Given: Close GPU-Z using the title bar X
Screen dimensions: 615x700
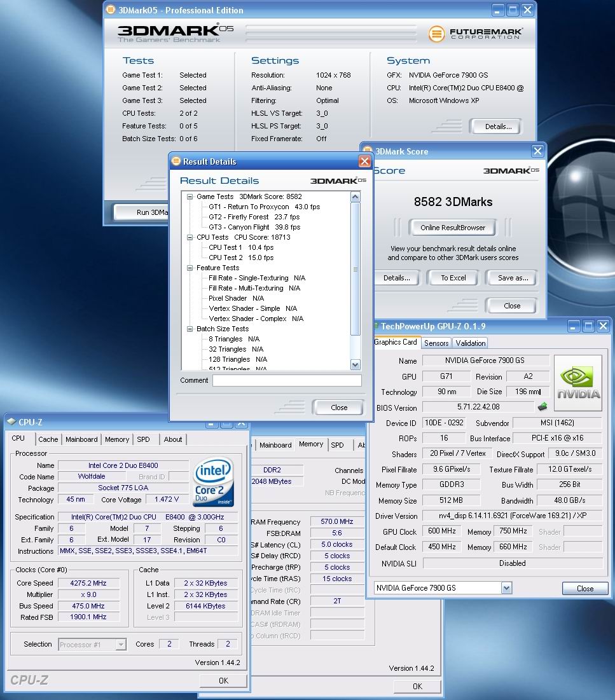Looking at the screenshot, I should pyautogui.click(x=603, y=326).
